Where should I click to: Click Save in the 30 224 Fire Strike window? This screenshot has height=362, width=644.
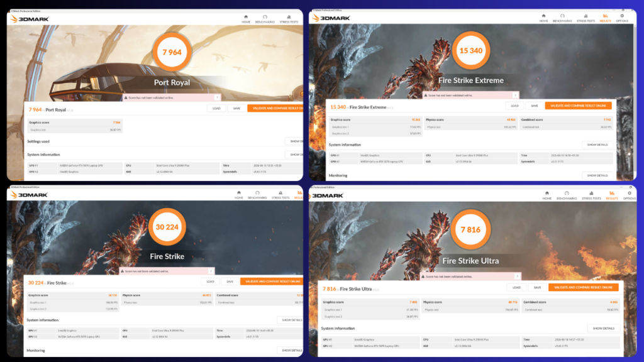point(230,282)
